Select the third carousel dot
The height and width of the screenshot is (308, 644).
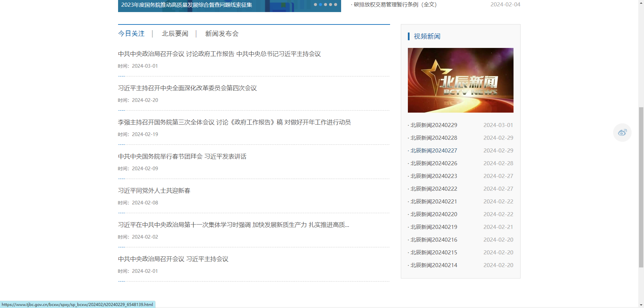tap(325, 5)
